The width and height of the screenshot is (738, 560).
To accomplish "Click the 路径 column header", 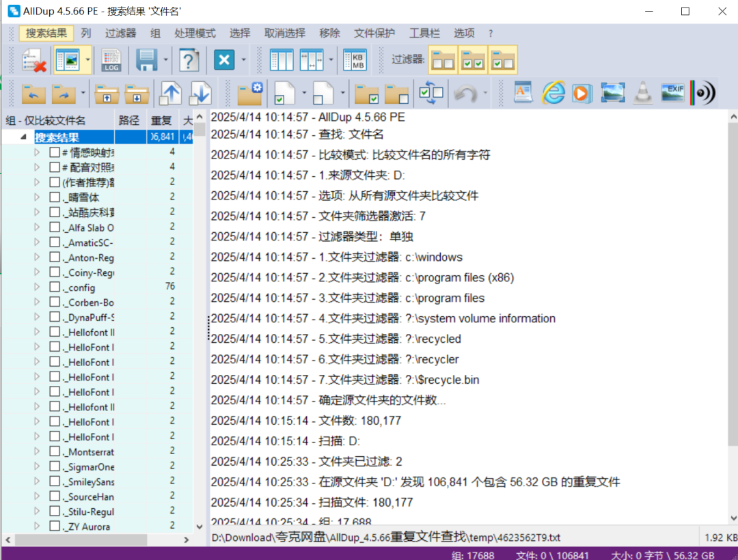I will coord(129,121).
